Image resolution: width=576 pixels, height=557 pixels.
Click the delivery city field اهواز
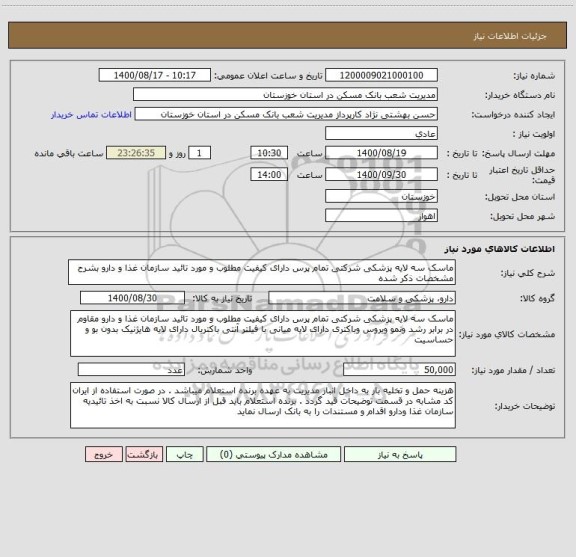[x=381, y=215]
